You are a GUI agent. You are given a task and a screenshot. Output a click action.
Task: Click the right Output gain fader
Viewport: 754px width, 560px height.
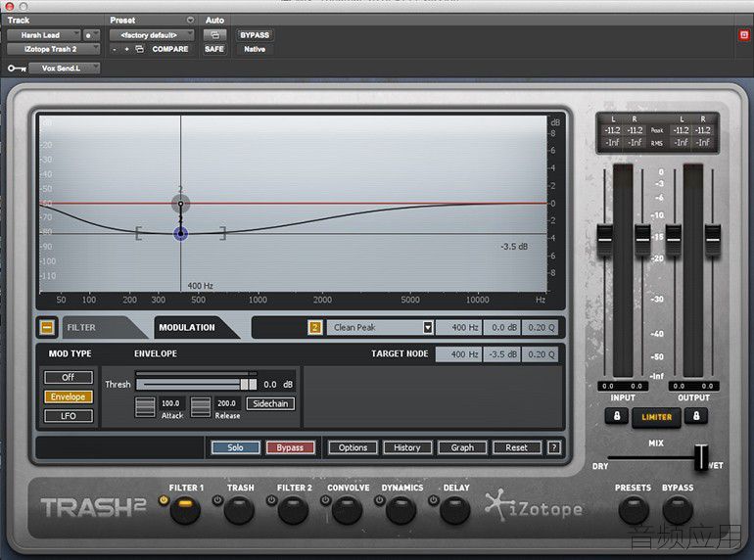click(713, 240)
